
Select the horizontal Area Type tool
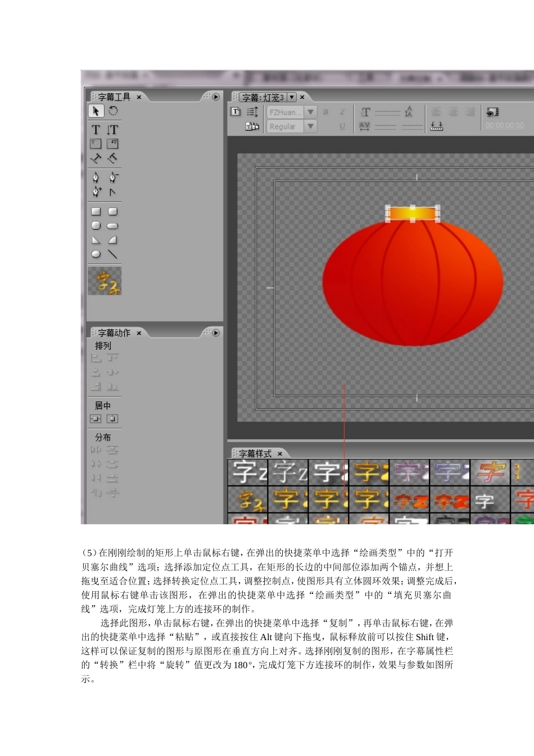tap(96, 144)
